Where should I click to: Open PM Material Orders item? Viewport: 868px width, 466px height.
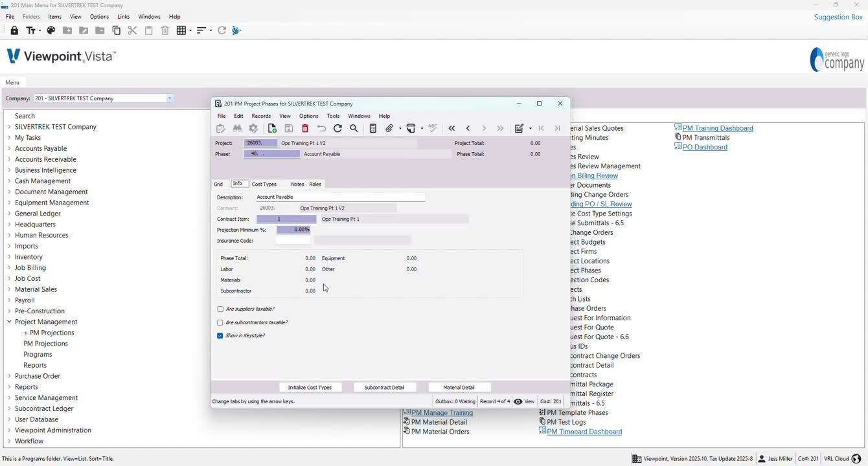point(440,432)
